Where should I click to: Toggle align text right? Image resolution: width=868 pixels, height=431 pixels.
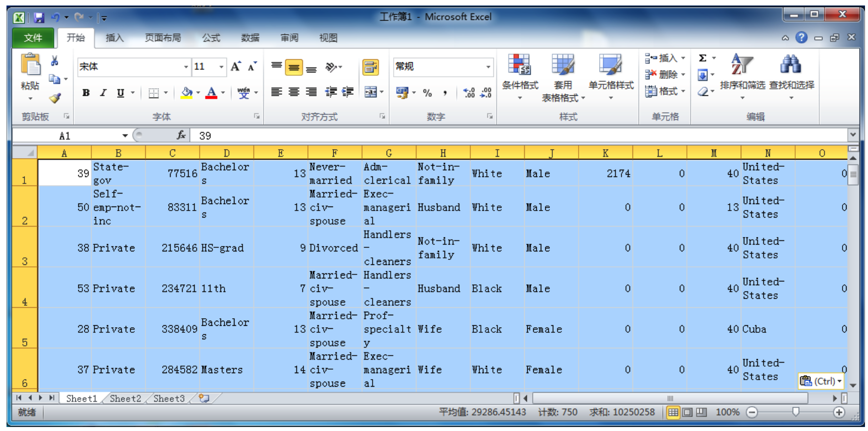pos(311,92)
